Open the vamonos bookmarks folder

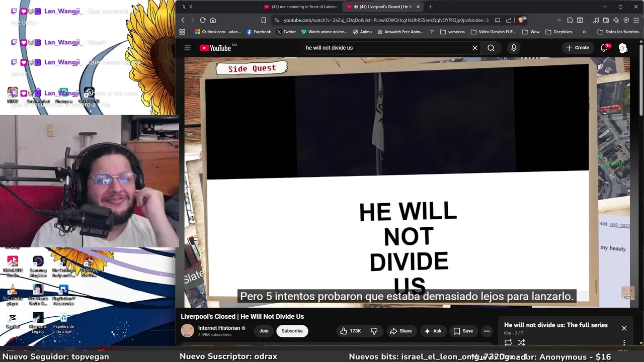click(x=452, y=32)
